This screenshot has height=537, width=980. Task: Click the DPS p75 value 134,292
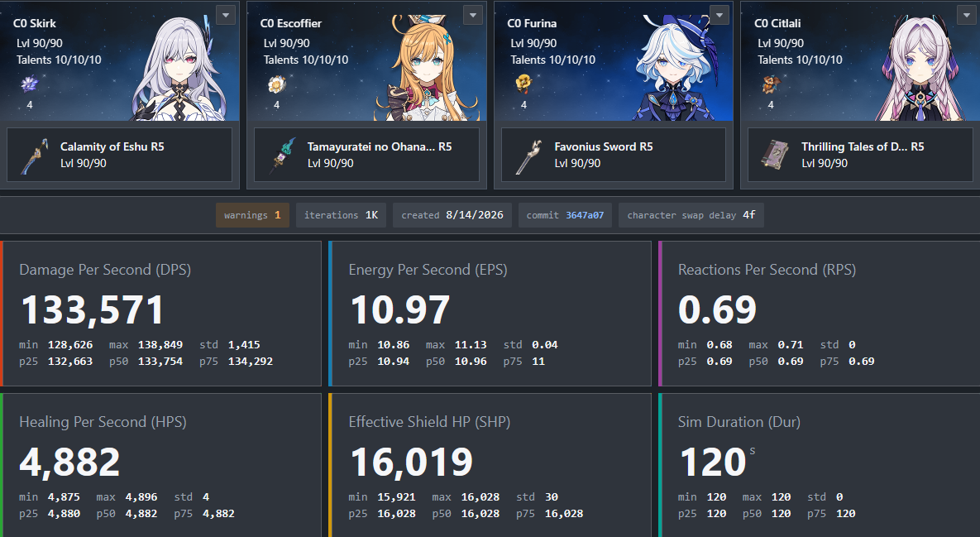pyautogui.click(x=250, y=362)
